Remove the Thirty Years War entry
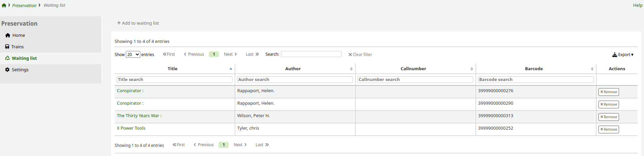 [x=608, y=117]
